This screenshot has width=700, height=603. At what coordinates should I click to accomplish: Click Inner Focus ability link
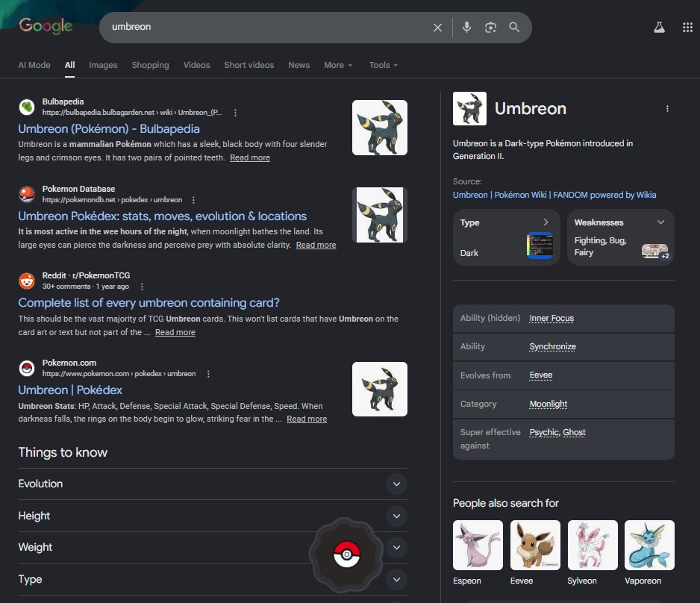pos(551,318)
